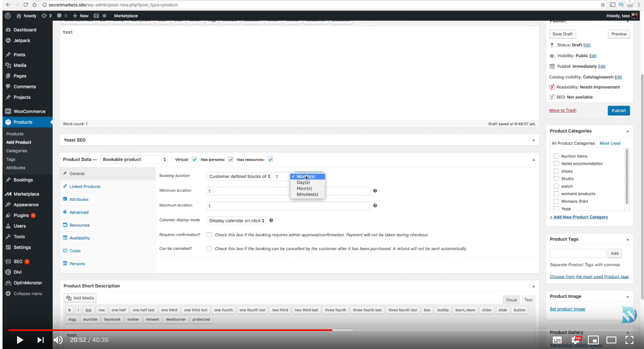Viewport: 644px width, 349px height.
Task: Check the motel accomondation category
Action: pyautogui.click(x=556, y=164)
